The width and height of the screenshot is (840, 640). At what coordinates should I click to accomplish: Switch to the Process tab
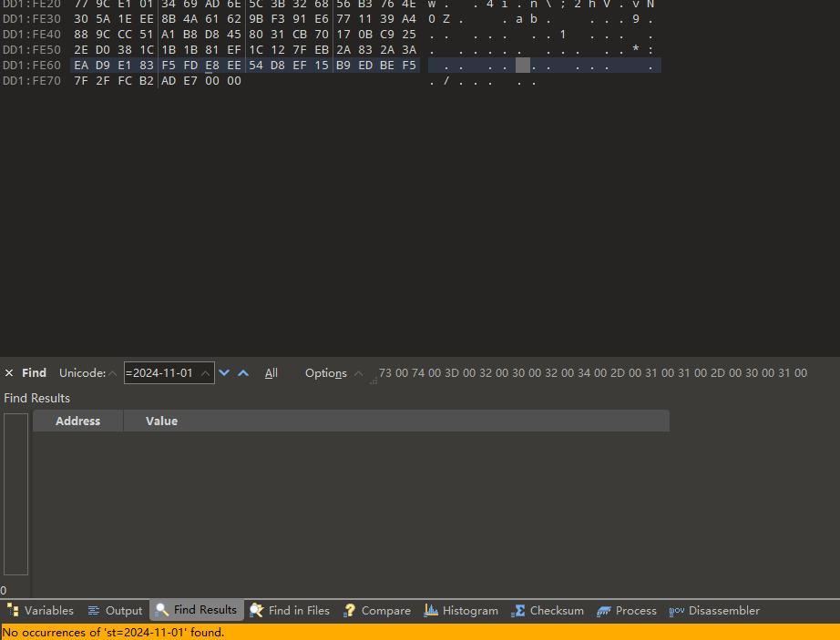click(627, 611)
